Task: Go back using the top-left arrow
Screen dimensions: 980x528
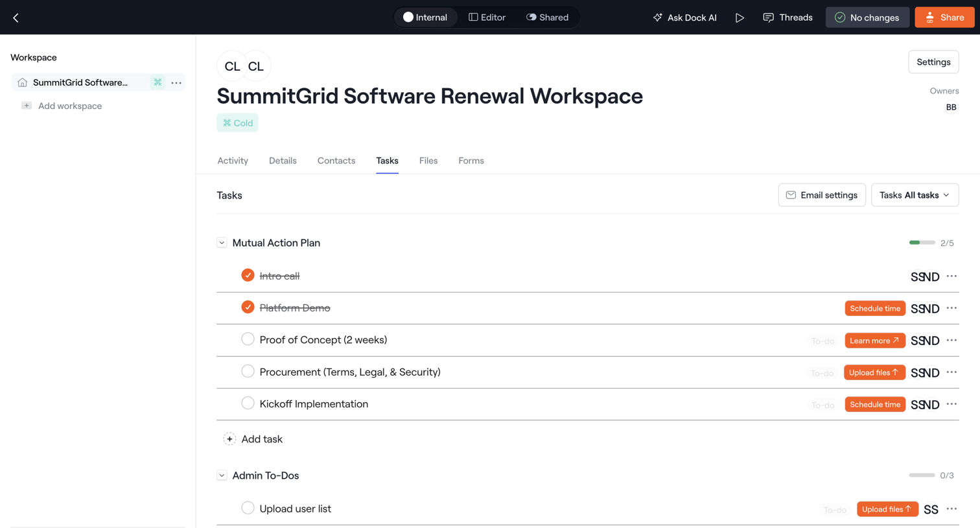Action: pyautogui.click(x=16, y=18)
